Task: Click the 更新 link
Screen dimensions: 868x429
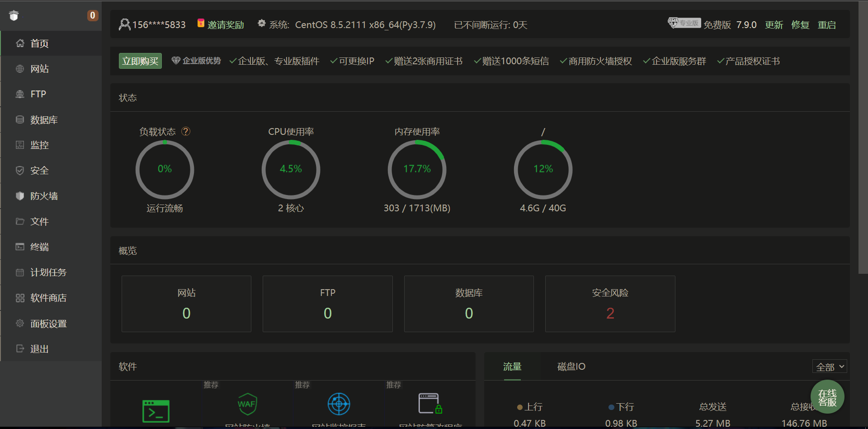Action: coord(774,25)
